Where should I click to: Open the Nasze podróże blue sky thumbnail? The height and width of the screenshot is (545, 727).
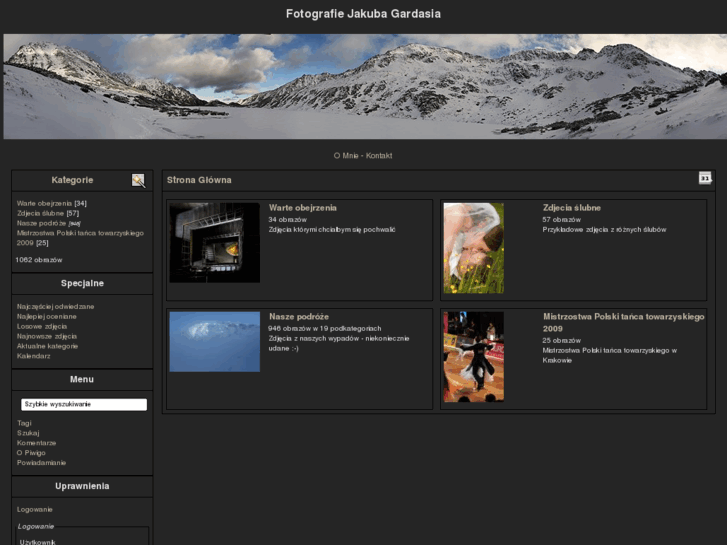[215, 341]
